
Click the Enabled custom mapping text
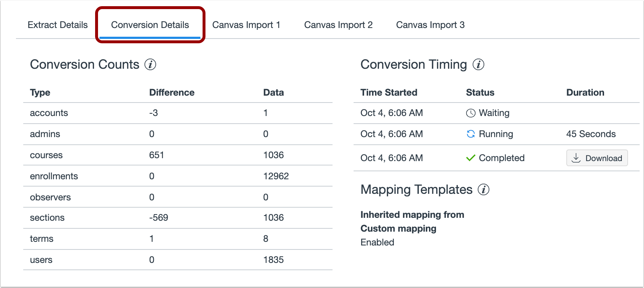click(x=377, y=242)
